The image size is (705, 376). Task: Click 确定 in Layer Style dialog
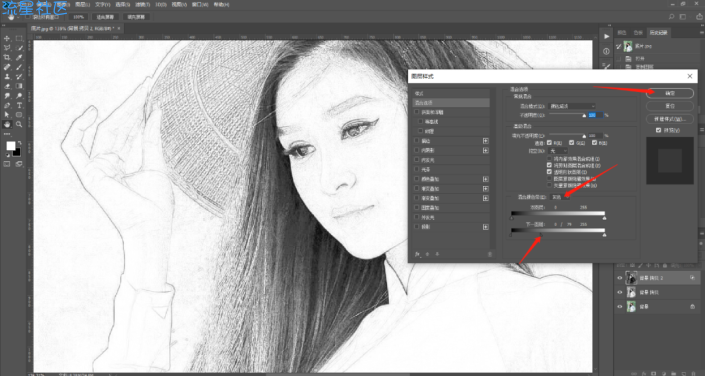tap(670, 93)
